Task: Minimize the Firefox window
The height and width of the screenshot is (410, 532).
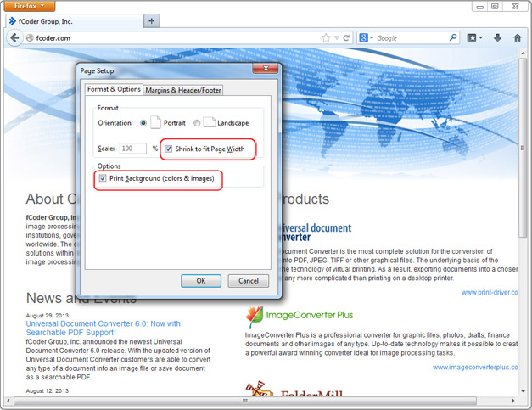Action: click(479, 7)
